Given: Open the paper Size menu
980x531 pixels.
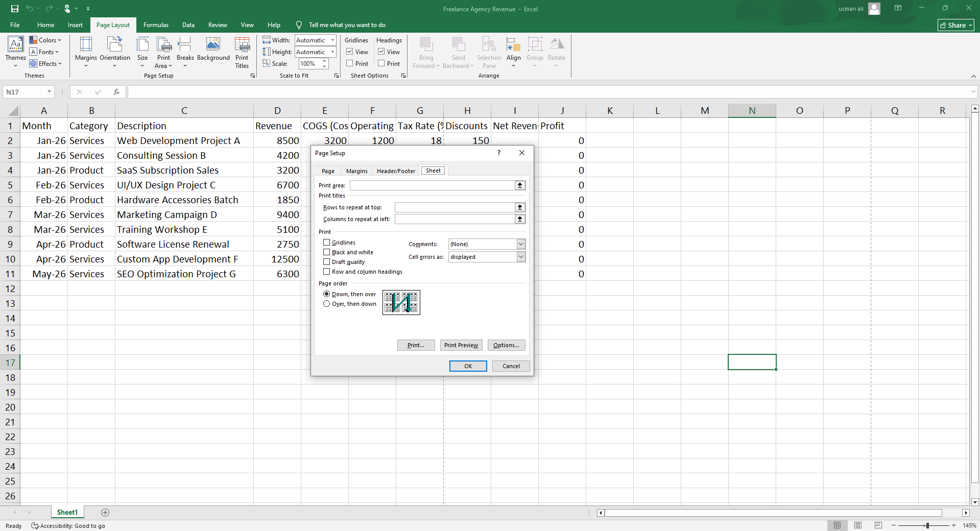Looking at the screenshot, I should pyautogui.click(x=142, y=52).
